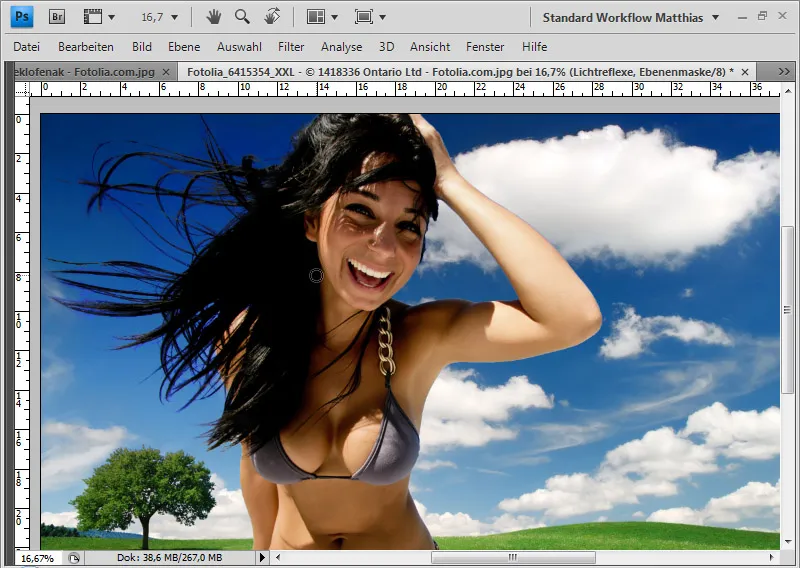
Task: Expand the View Extras dropdown arrow
Action: 111,17
